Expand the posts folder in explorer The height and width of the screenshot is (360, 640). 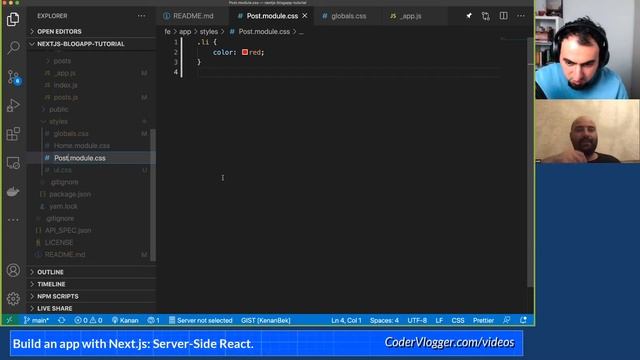click(62, 61)
